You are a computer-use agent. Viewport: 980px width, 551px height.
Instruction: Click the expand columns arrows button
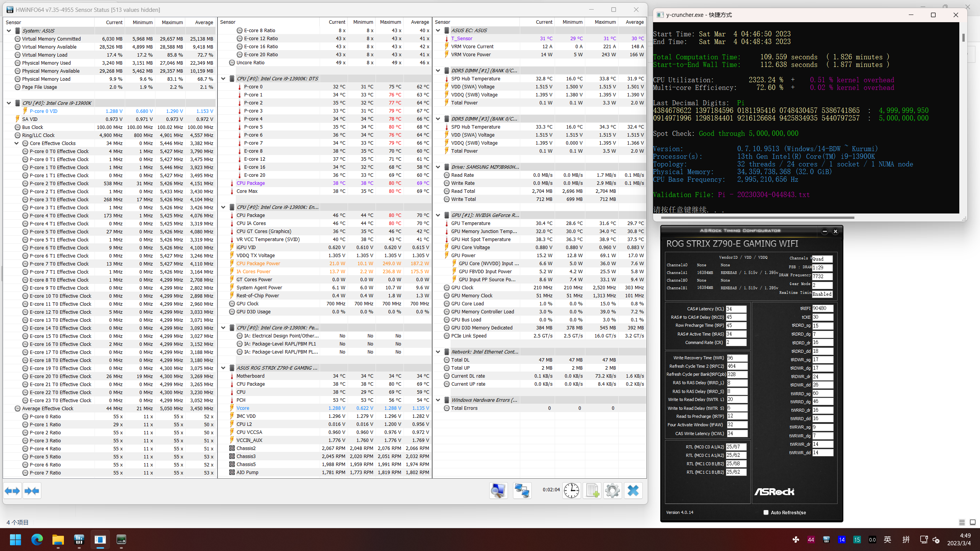click(12, 491)
